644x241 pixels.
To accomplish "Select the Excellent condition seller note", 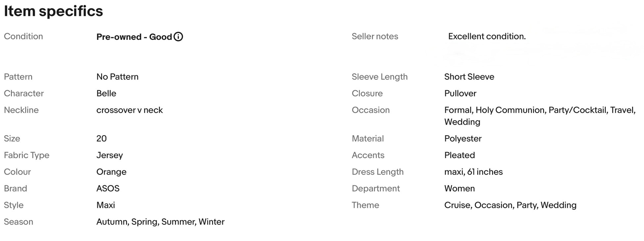I will (x=487, y=36).
